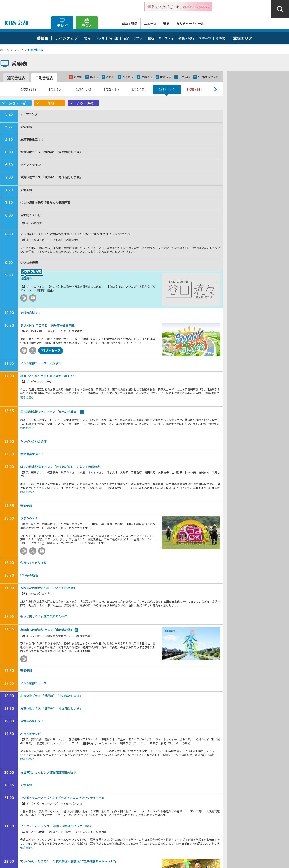Expand 続きを読む for ぶっと美テレビ
Viewport: 289px width, 868px height.
(x=27, y=759)
